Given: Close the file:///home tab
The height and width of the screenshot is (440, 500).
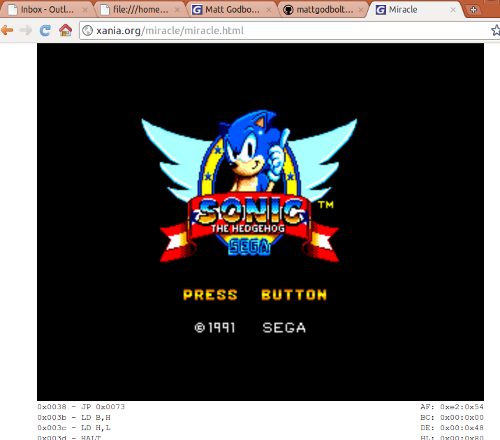Looking at the screenshot, I should [x=177, y=10].
